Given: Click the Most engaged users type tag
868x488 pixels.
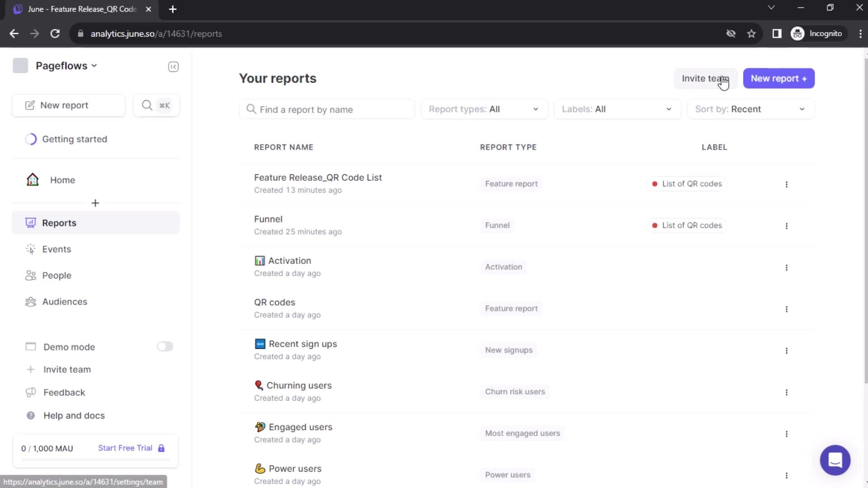Looking at the screenshot, I should 522,433.
